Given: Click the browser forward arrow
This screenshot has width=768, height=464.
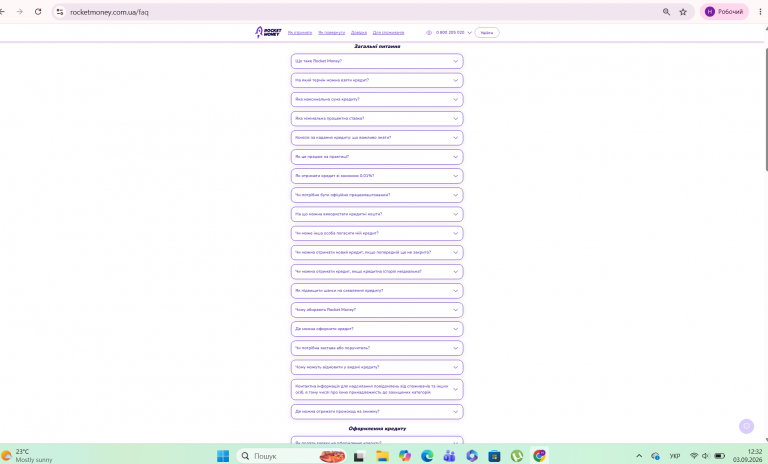Looking at the screenshot, I should click(20, 12).
